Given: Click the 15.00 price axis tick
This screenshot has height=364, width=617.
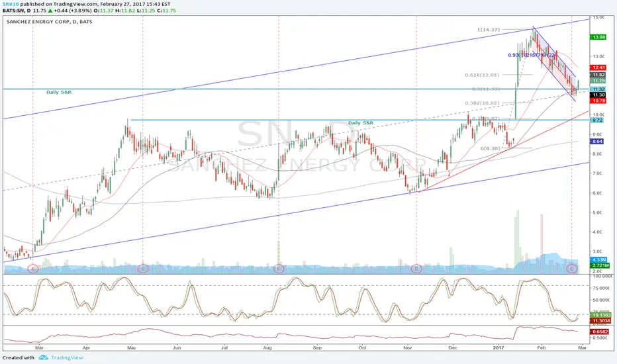Looking at the screenshot, I should (598, 17).
